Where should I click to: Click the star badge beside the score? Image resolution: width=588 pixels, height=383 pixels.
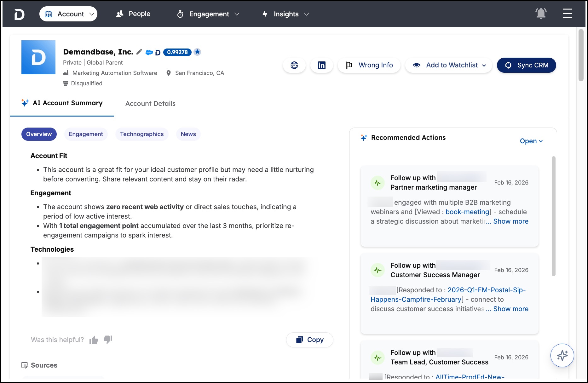tap(197, 52)
